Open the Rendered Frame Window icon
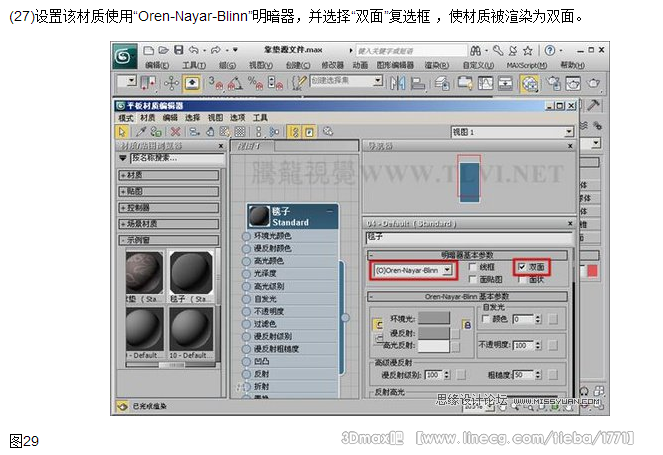Viewport: 663px width, 455px height. [x=573, y=83]
